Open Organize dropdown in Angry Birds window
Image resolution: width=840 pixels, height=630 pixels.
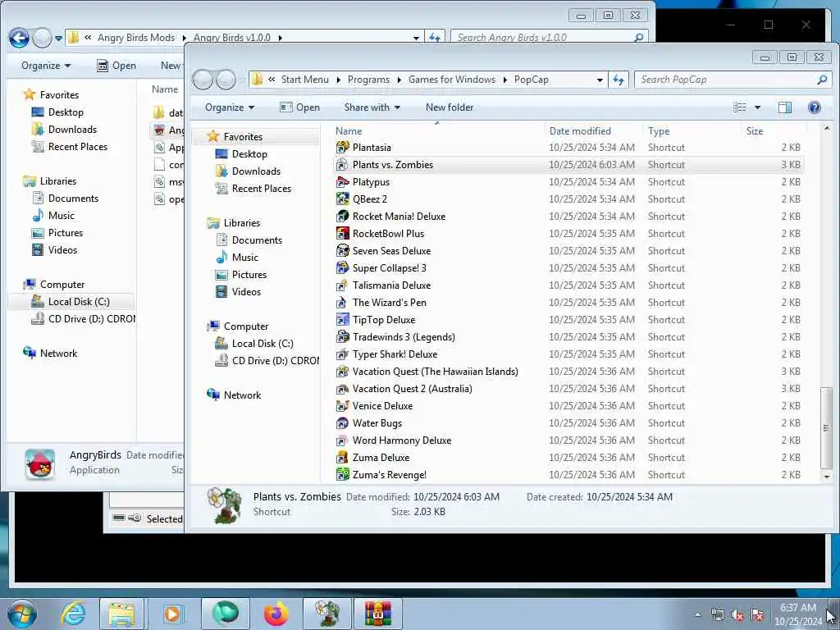[x=46, y=66]
